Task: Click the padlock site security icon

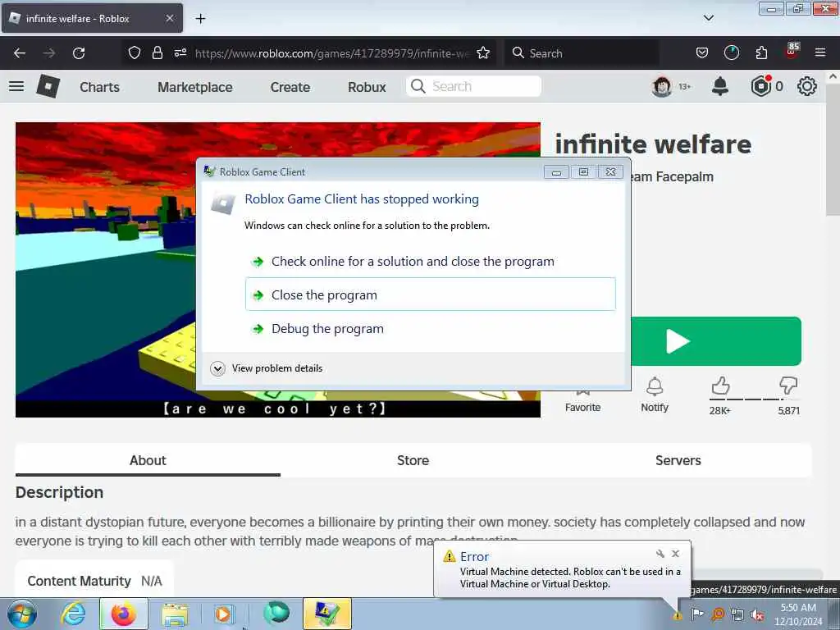Action: pyautogui.click(x=157, y=52)
